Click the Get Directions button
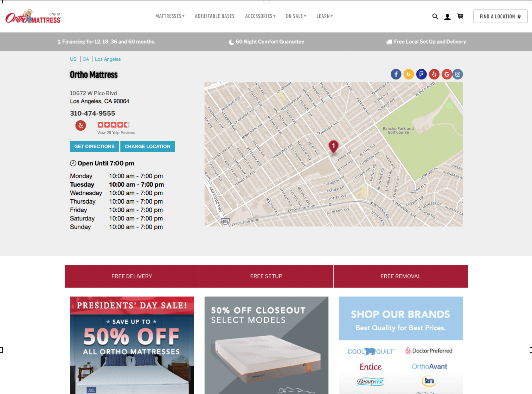532x394 pixels. (x=94, y=146)
